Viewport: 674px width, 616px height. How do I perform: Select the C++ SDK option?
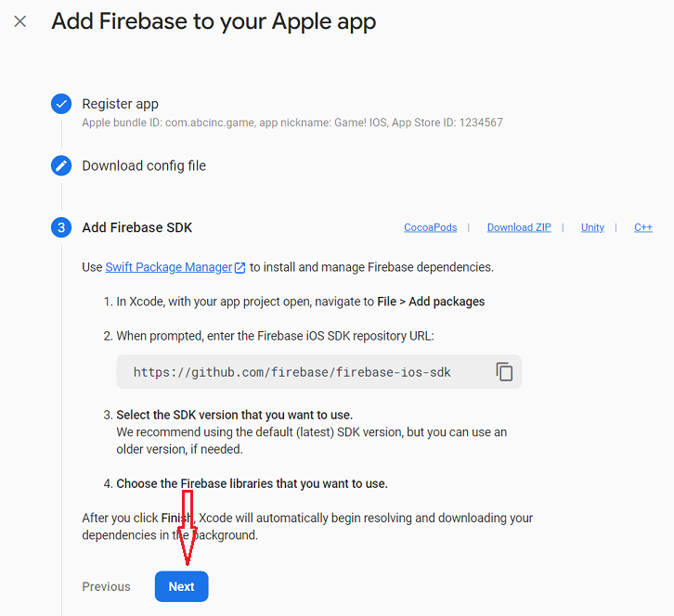tap(643, 227)
